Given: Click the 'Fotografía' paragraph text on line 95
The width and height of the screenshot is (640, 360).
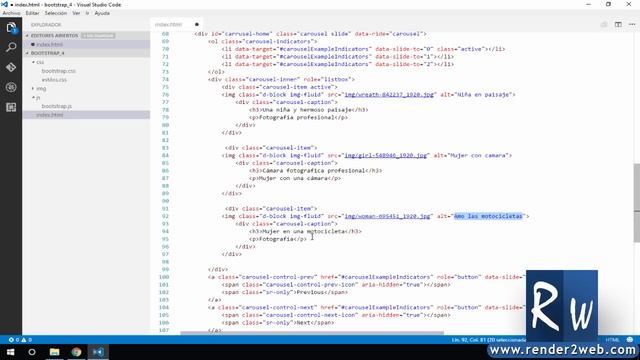Looking at the screenshot, I should pyautogui.click(x=276, y=239).
